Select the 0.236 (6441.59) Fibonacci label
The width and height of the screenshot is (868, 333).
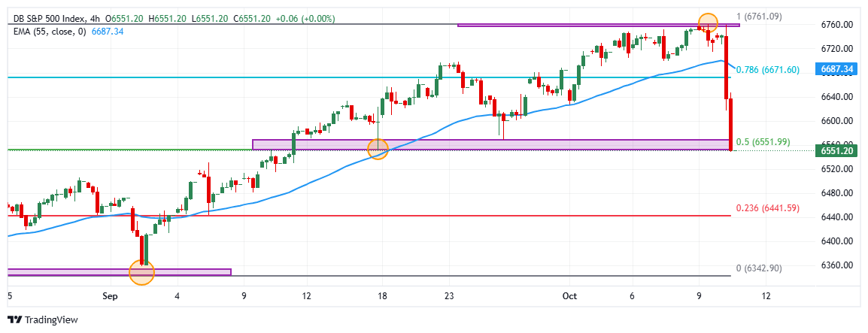[767, 207]
